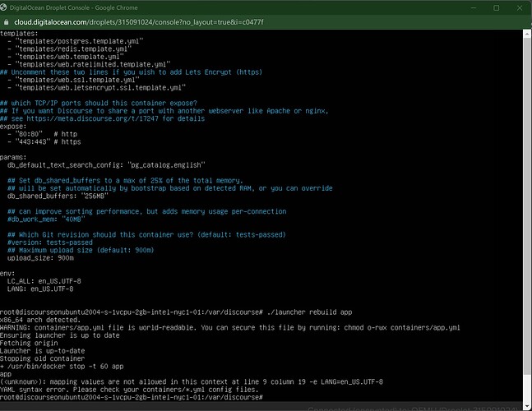Click the "Which Git revision" comment line

point(146,234)
